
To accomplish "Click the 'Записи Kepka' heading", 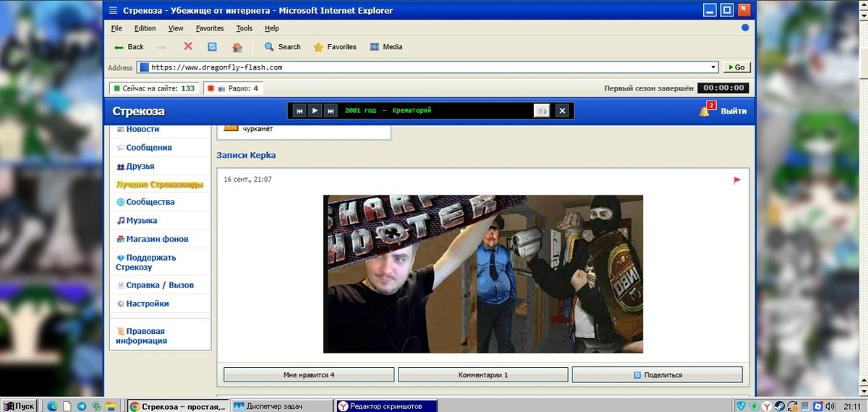I will pyautogui.click(x=246, y=155).
